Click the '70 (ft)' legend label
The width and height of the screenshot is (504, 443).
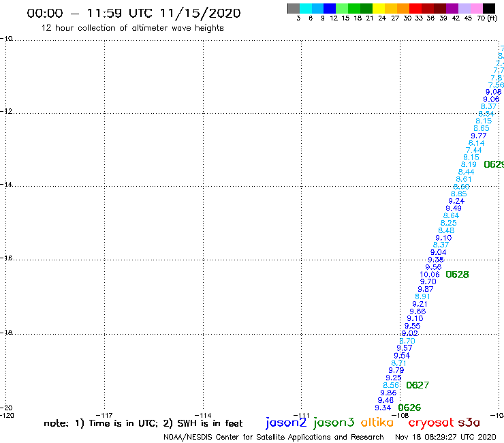point(487,18)
